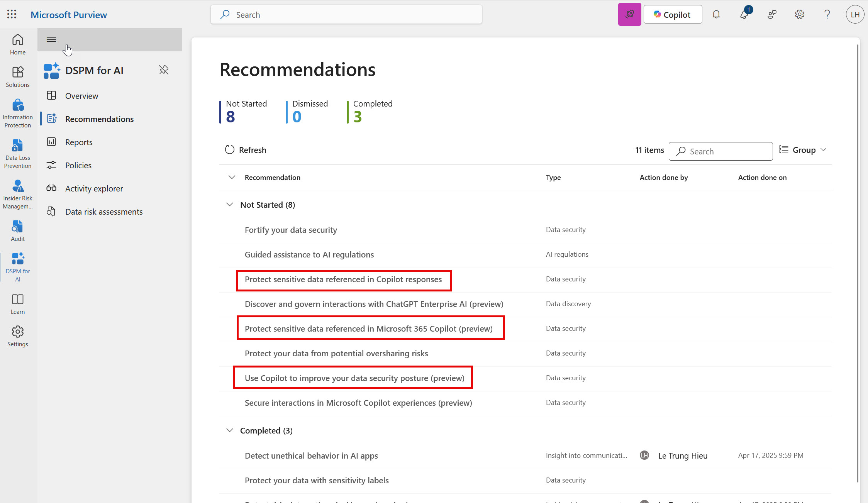Open Learn in left rail
This screenshot has height=503, width=868.
pos(18,304)
